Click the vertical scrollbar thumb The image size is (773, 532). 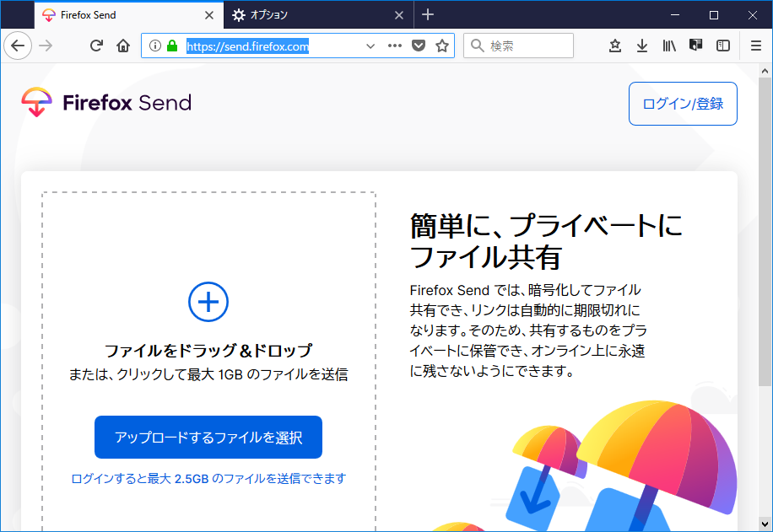(x=765, y=232)
